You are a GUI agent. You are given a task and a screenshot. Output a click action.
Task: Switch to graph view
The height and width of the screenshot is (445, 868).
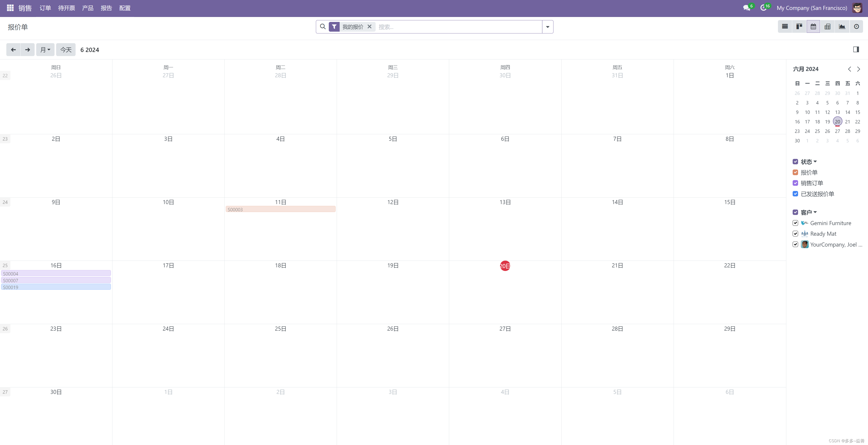click(842, 27)
